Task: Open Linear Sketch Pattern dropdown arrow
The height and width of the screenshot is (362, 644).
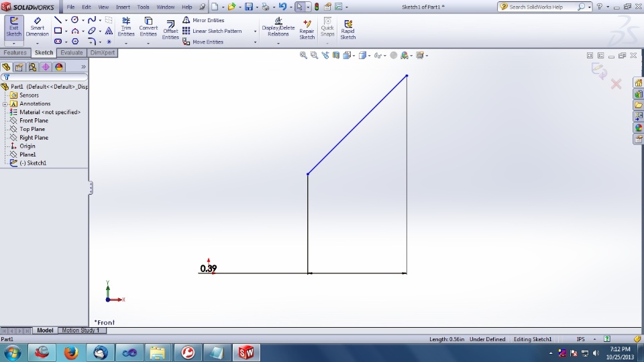Action: click(255, 32)
